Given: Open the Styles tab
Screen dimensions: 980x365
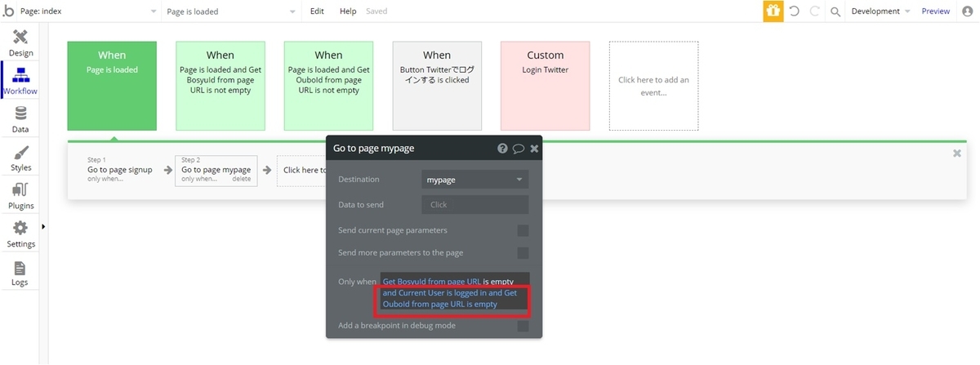Looking at the screenshot, I should click(x=20, y=158).
